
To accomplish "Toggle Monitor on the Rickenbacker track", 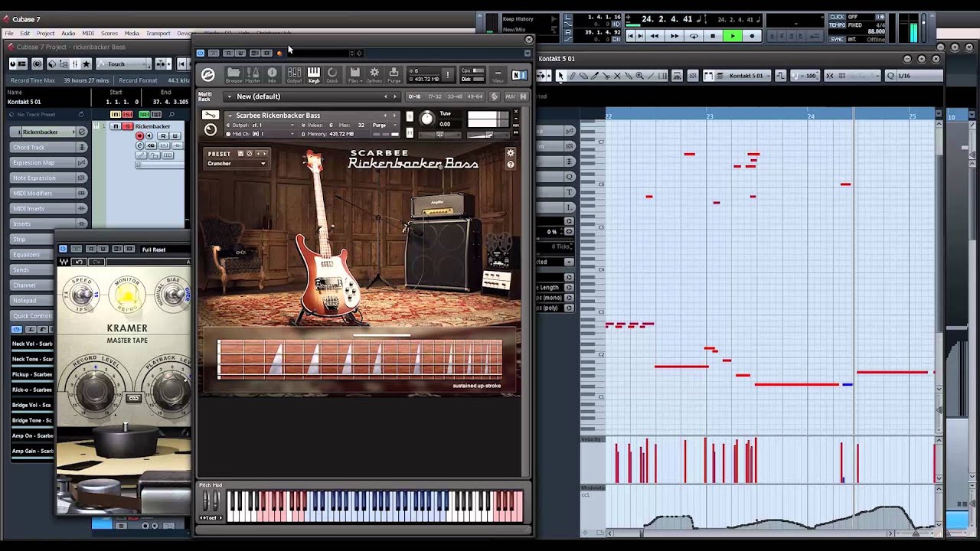I will coord(148,136).
